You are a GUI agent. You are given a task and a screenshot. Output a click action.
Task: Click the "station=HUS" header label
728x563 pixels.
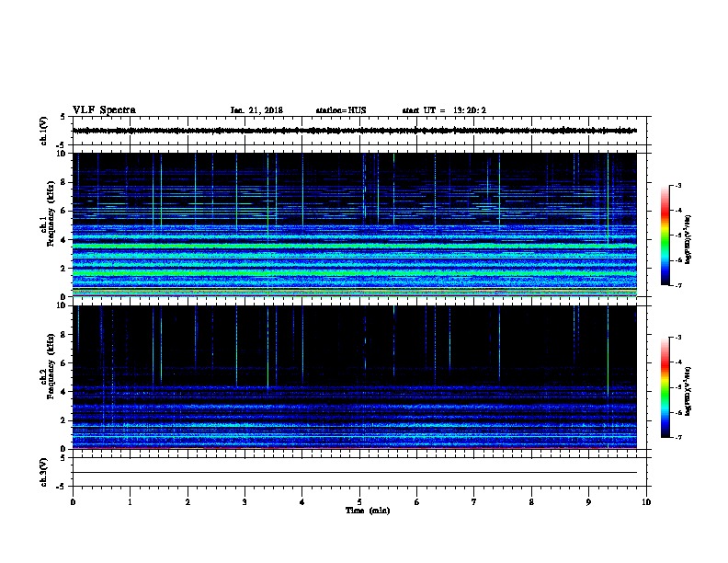pyautogui.click(x=341, y=110)
